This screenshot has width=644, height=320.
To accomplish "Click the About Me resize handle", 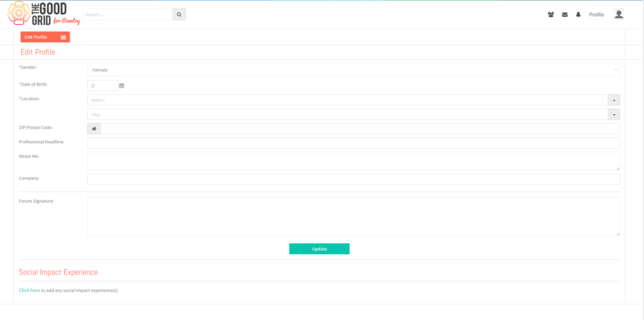I will (618, 168).
